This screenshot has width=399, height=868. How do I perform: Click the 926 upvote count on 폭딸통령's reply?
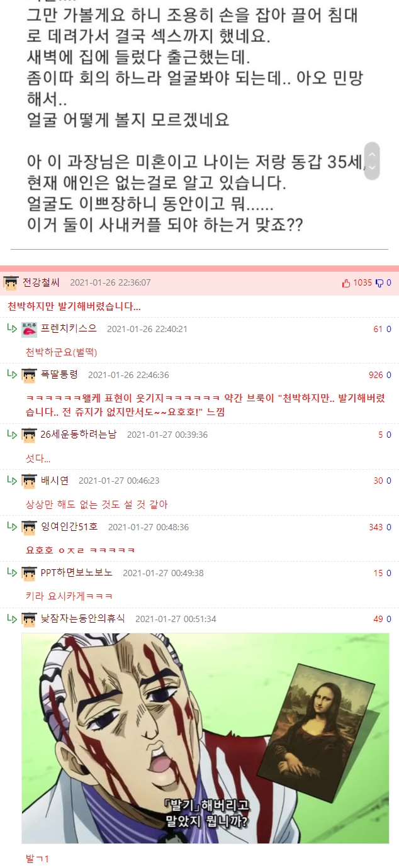point(376,375)
